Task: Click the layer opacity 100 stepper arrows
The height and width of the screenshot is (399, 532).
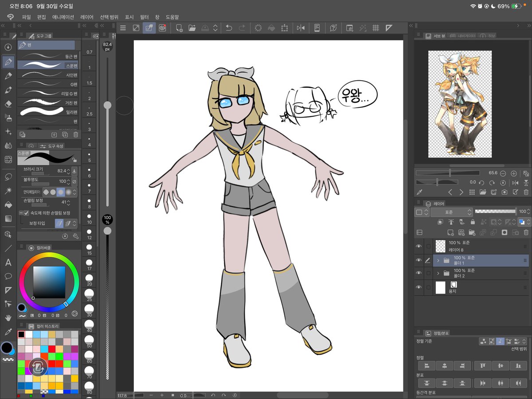Action: (x=528, y=211)
